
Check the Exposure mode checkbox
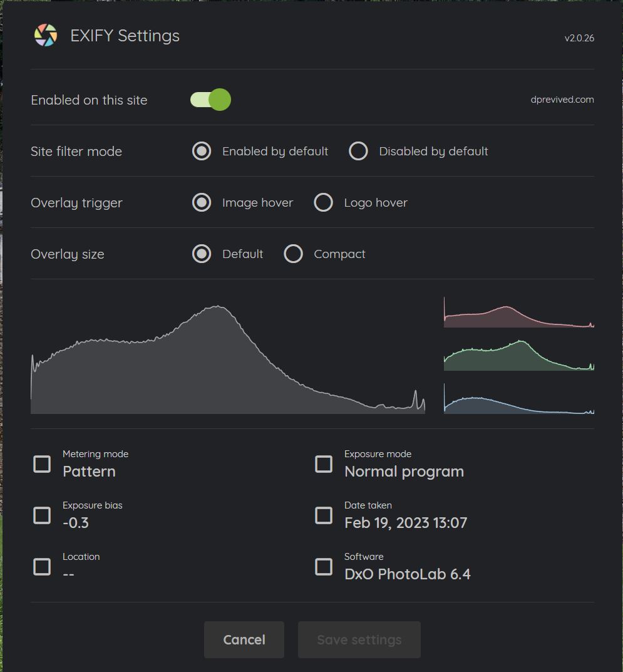(x=324, y=464)
